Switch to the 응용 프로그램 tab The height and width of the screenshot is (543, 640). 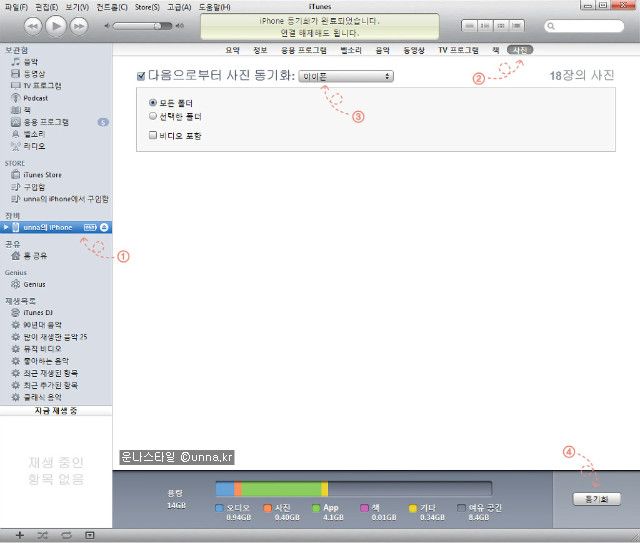304,50
